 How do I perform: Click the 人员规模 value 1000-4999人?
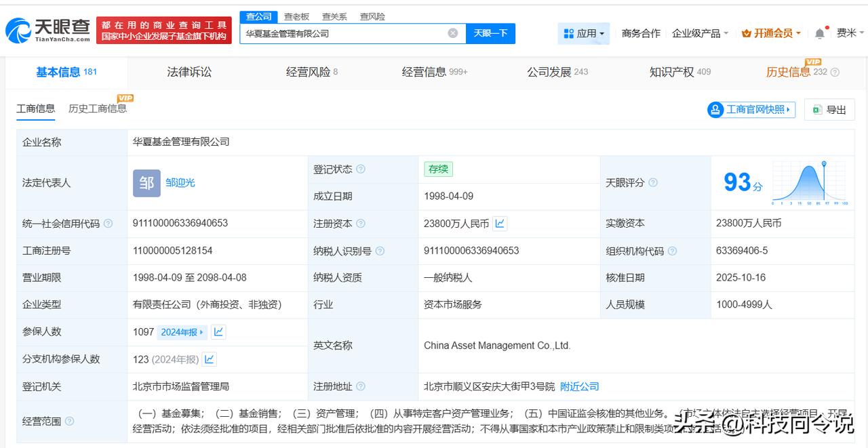tap(744, 305)
